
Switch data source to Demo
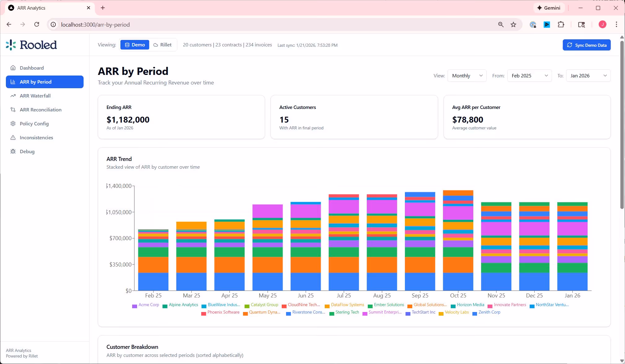point(135,45)
